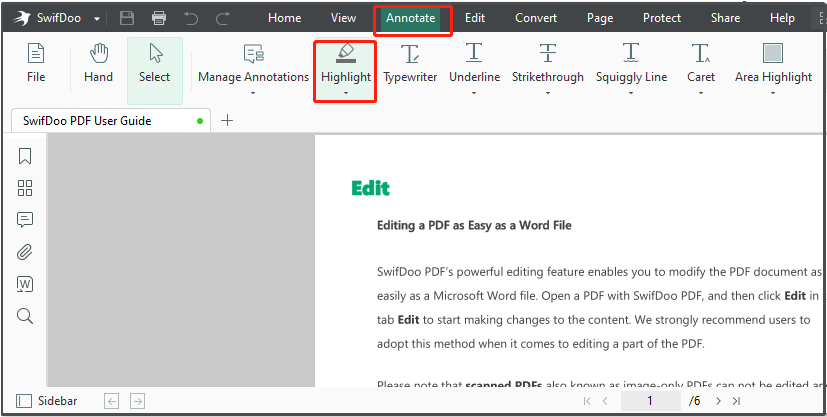The width and height of the screenshot is (827, 417).
Task: Open the Convert tab
Action: (x=536, y=18)
